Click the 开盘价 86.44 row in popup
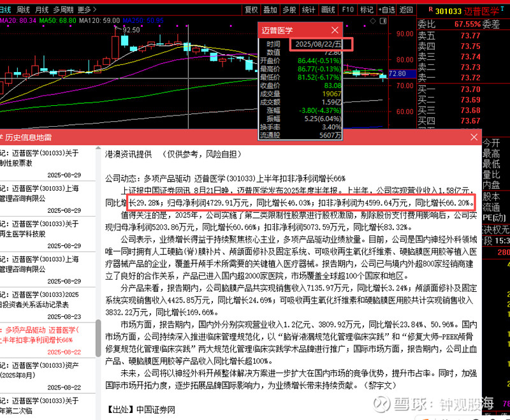Viewport: 510px width, 420px height. 300,61
